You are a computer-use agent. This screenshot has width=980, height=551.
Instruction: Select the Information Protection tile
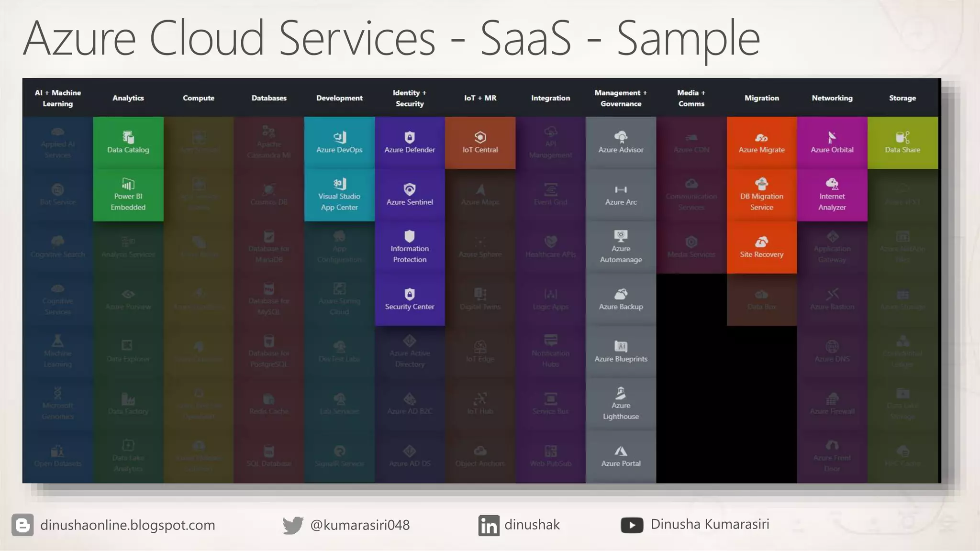[410, 247]
